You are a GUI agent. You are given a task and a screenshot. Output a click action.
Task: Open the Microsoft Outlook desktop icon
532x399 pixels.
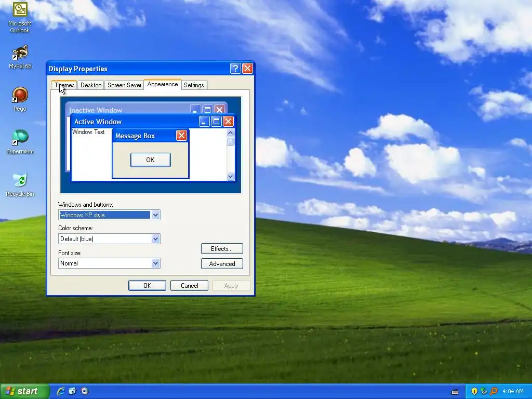[x=20, y=17]
